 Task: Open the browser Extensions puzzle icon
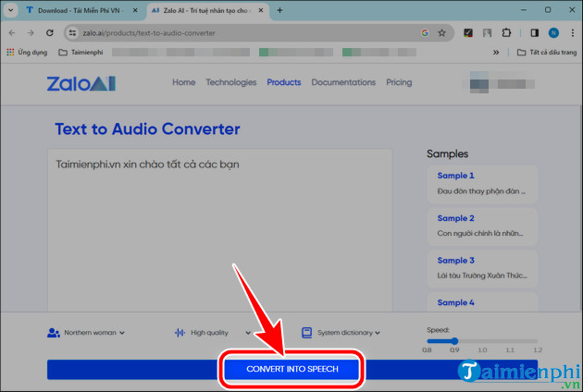tap(506, 31)
